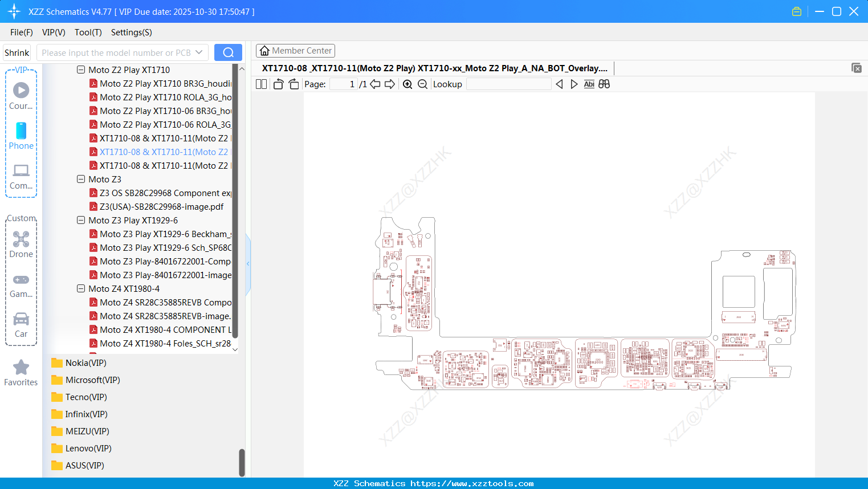Open Moto Z4 XT1980-4 Foles_SCH_sr28 file

(x=160, y=343)
